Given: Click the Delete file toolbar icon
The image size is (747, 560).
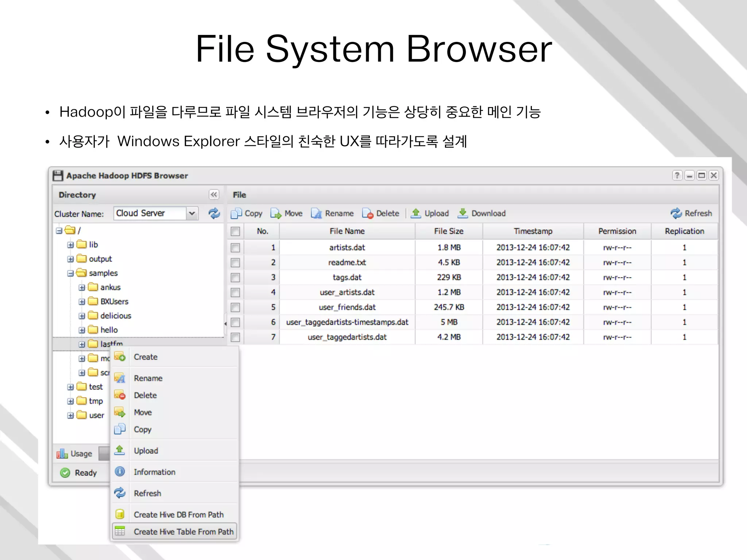Looking at the screenshot, I should tap(368, 213).
